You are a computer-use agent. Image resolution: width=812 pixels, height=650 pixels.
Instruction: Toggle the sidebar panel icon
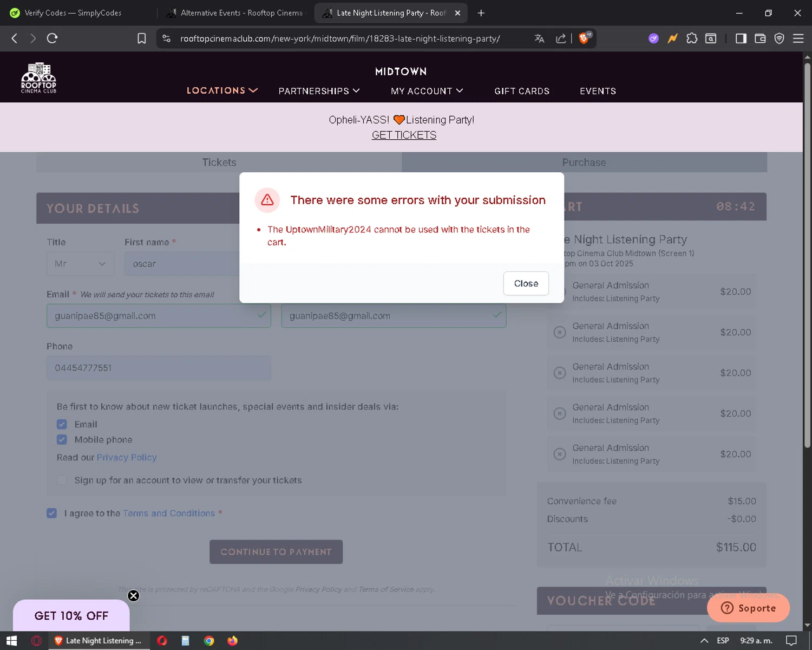pos(741,38)
